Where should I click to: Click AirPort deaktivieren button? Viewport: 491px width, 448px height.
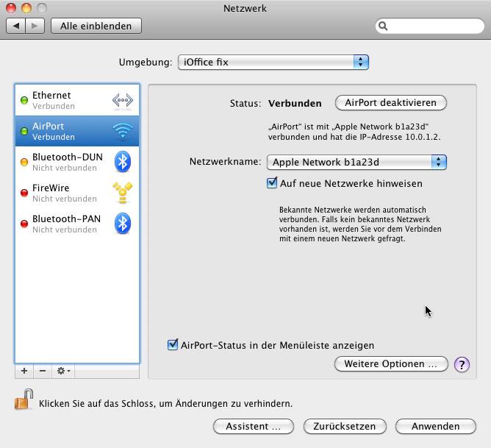(x=391, y=103)
